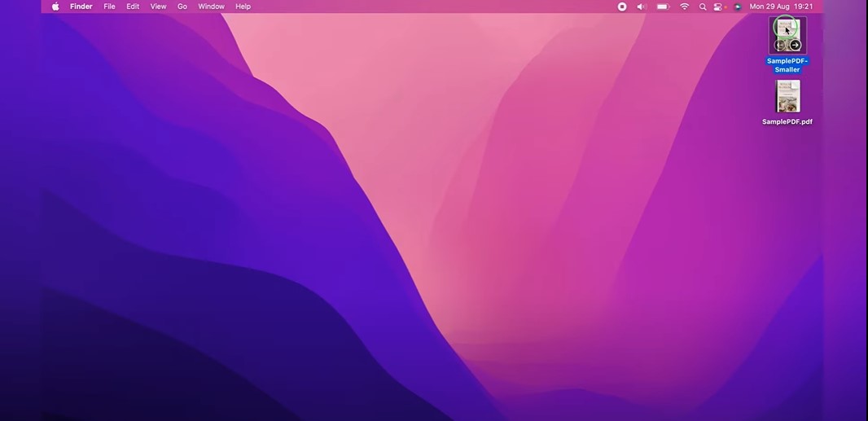Click the SamplePDF-Smaller file name label
The height and width of the screenshot is (421, 868).
pos(787,65)
